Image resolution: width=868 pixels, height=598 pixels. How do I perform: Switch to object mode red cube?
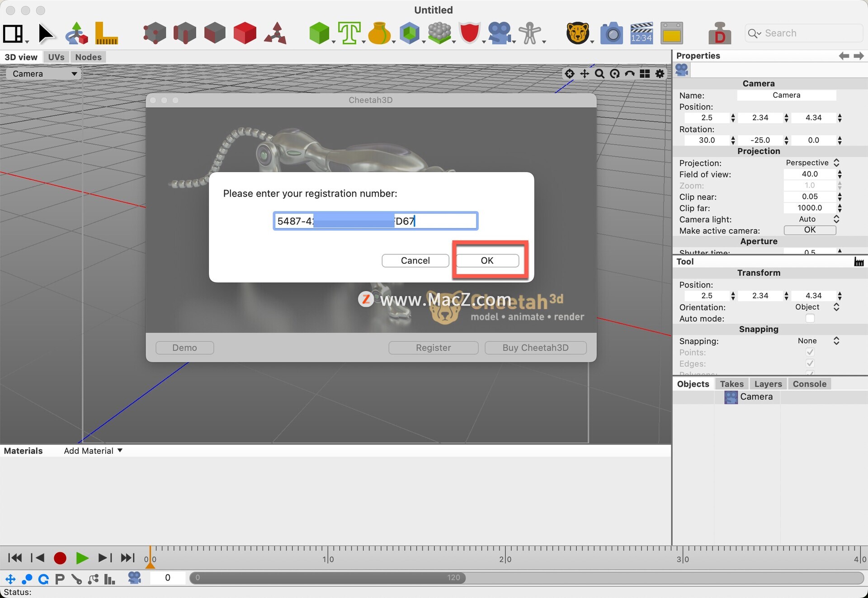click(x=245, y=33)
